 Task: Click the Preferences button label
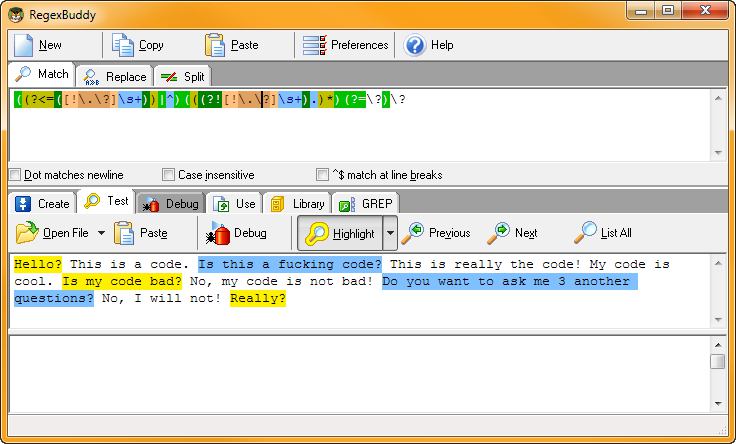pos(360,45)
